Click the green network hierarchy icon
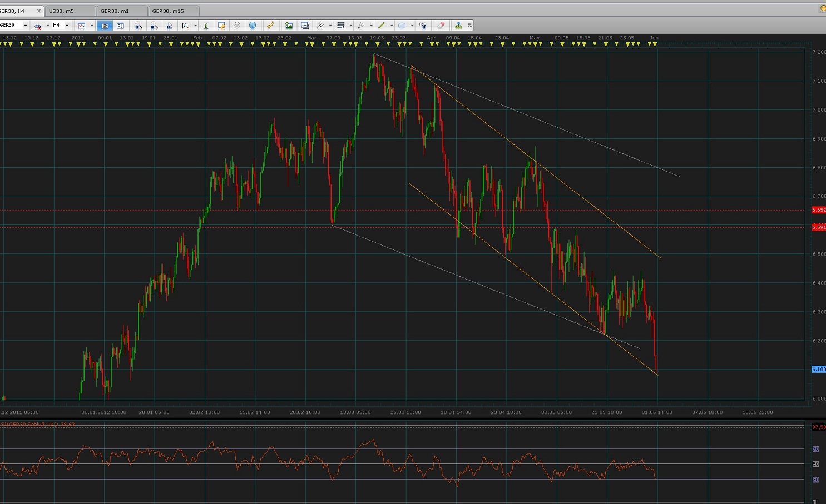Viewport: 826px width, 504px height. [458, 26]
